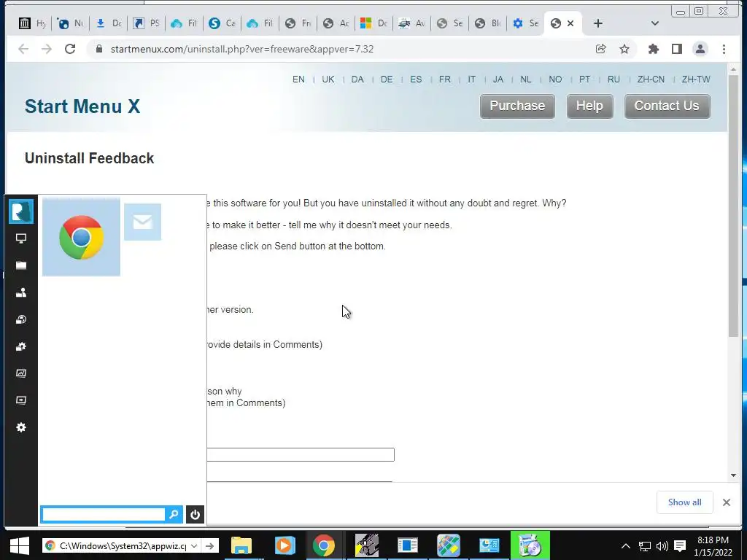Click the page vertical scrollbar thumb

(733, 205)
